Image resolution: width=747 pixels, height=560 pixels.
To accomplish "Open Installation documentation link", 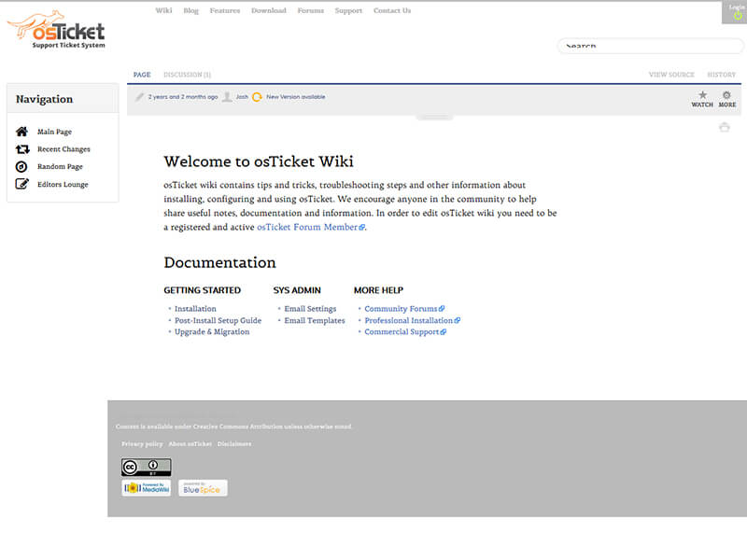I will 195,309.
